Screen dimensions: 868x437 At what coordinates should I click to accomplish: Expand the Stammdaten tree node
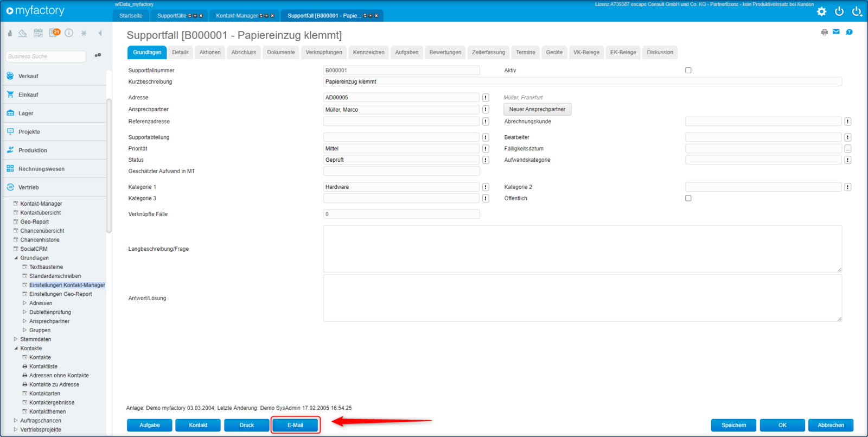[16, 339]
